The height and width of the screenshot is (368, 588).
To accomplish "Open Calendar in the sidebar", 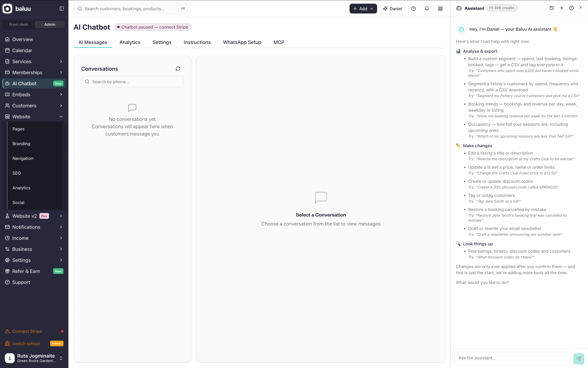I will click(34, 50).
